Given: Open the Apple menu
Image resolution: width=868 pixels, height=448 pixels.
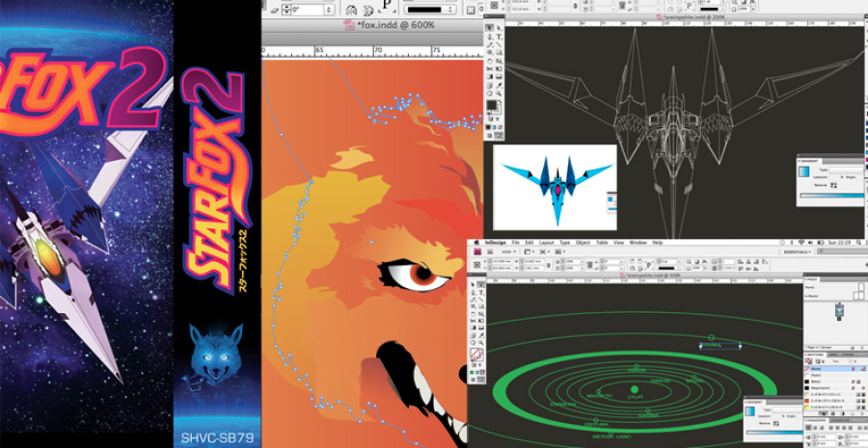Looking at the screenshot, I should coord(476,242).
